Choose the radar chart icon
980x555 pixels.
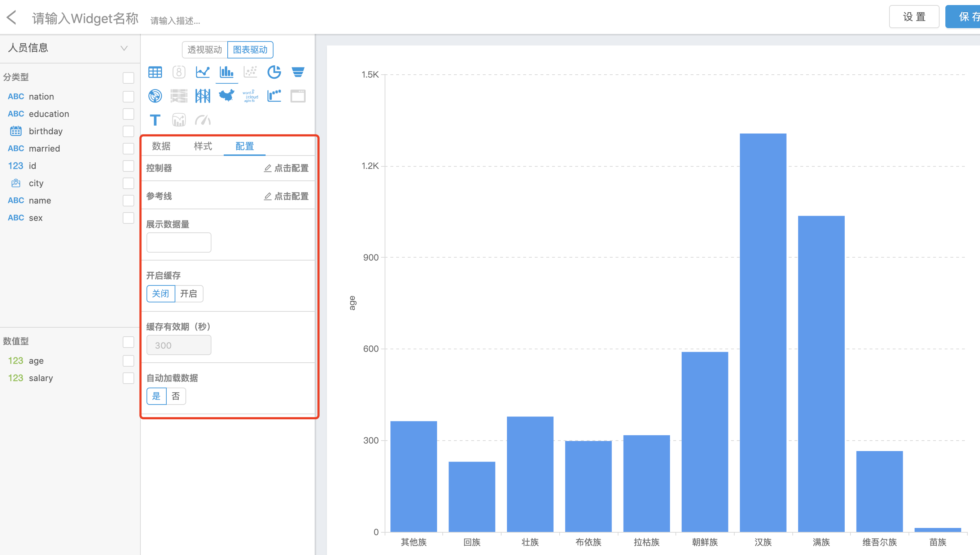click(x=155, y=96)
